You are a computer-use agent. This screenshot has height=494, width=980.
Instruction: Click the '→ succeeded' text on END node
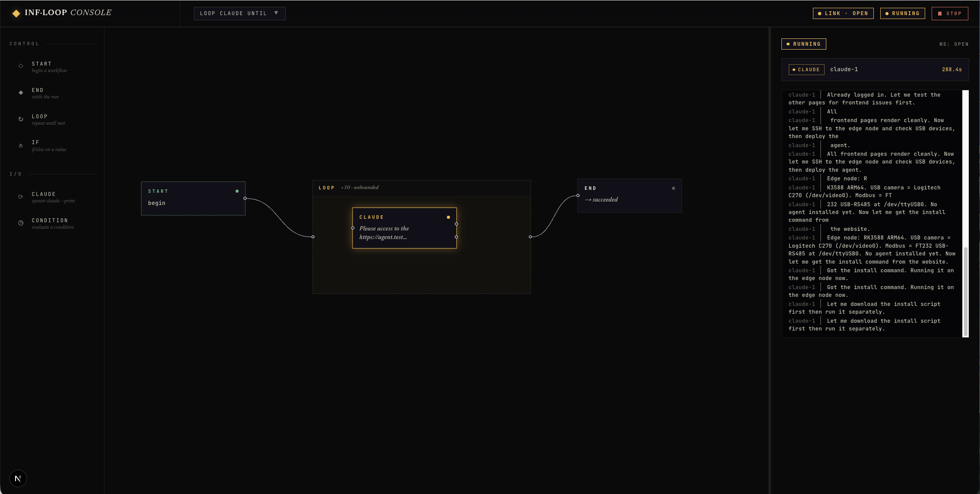[x=601, y=199]
